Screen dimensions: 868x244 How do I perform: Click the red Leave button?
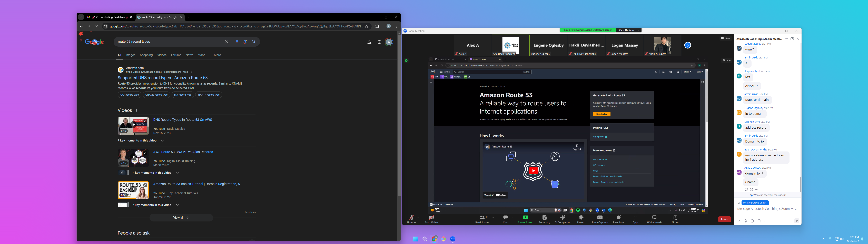[724, 219]
